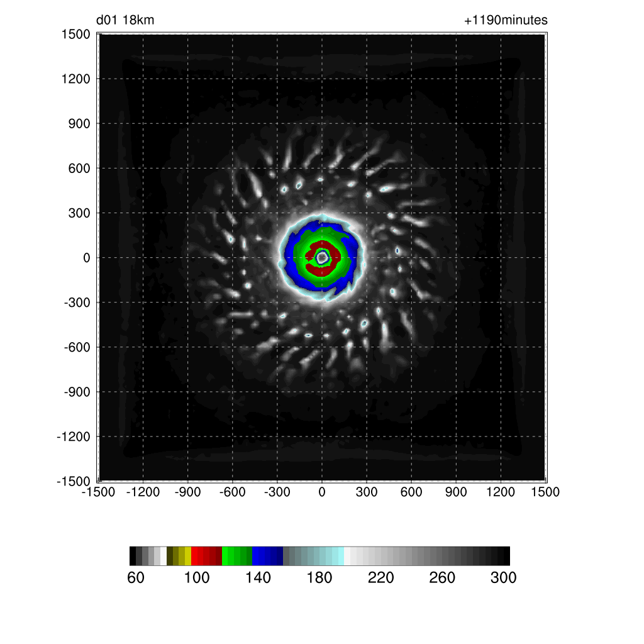Click the "+1190minutes" time label
This screenshot has height=644, width=644.
pos(506,19)
